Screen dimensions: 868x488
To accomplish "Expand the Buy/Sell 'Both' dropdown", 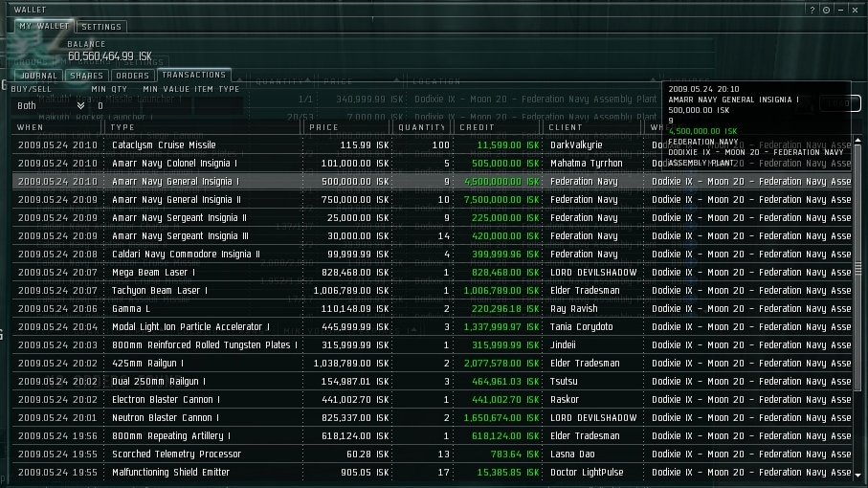I will click(80, 105).
